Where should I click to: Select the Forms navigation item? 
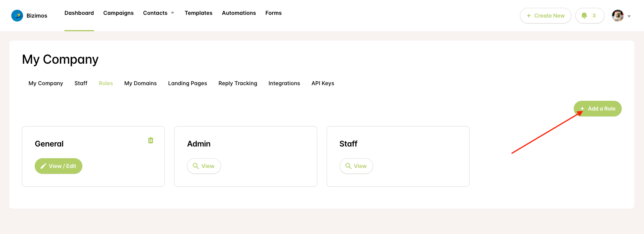(274, 13)
